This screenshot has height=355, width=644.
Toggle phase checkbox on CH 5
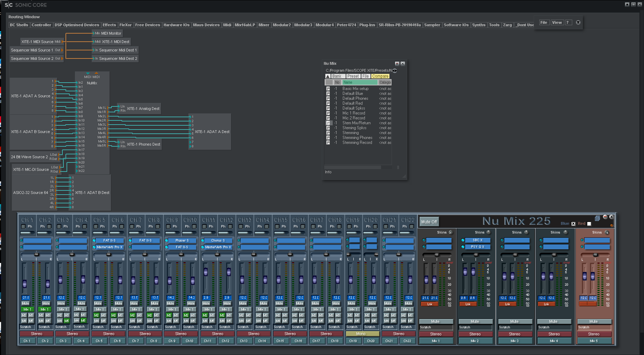[96, 227]
